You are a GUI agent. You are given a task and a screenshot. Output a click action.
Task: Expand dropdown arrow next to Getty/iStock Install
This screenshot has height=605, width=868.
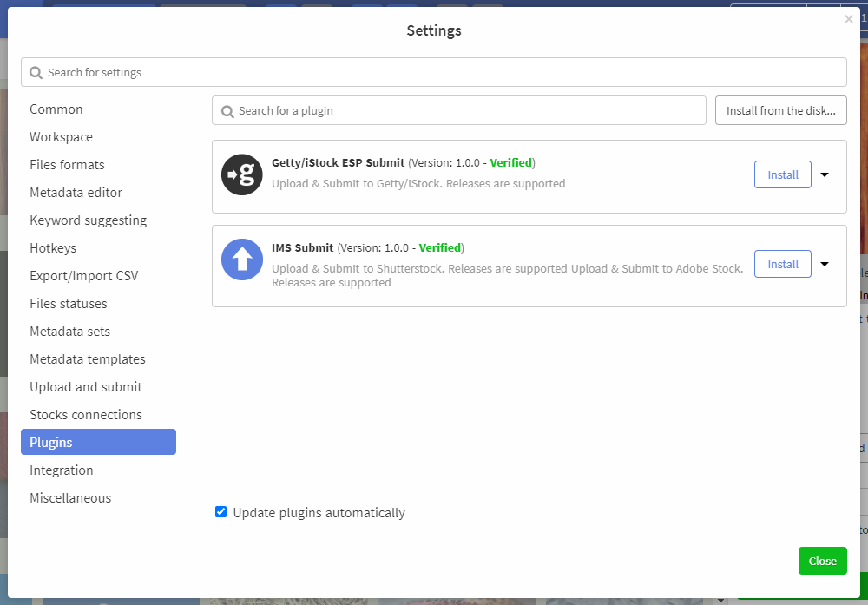[825, 175]
